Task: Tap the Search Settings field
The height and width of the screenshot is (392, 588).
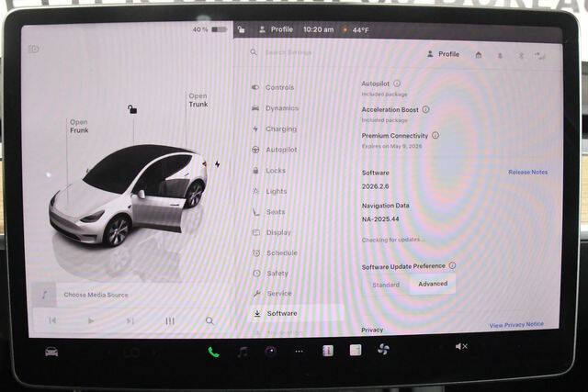Action: coord(288,52)
